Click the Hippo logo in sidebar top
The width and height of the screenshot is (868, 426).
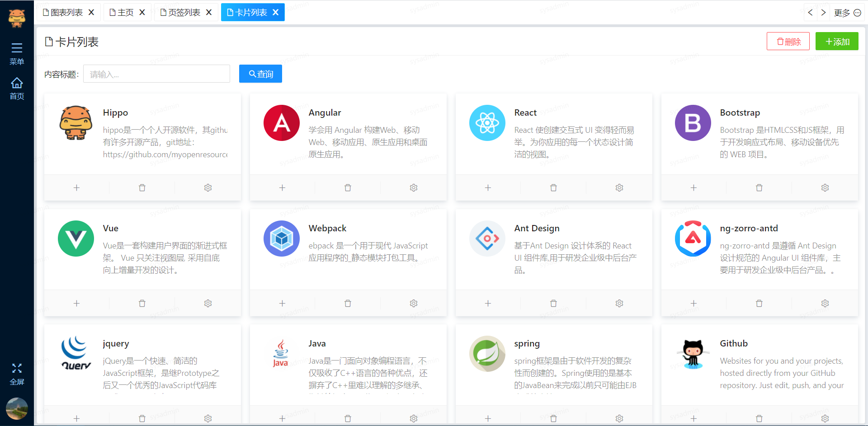click(17, 18)
